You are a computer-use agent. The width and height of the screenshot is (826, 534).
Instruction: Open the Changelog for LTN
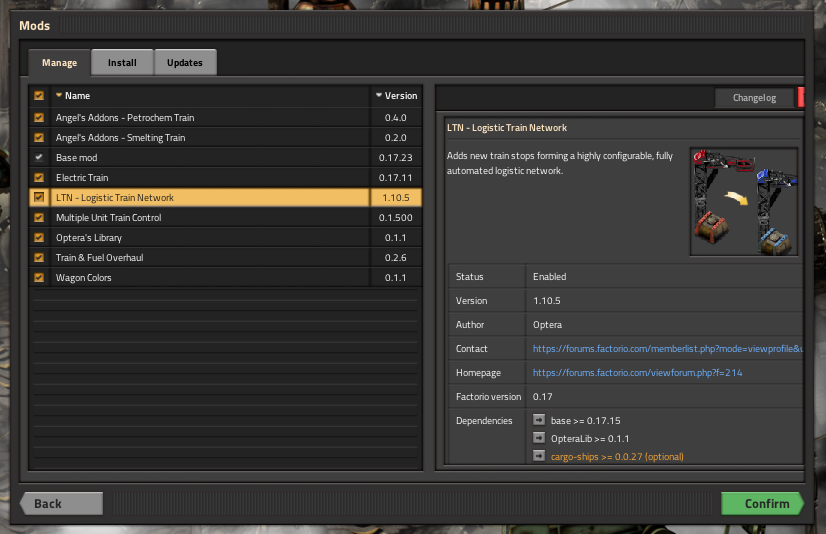[x=754, y=98]
